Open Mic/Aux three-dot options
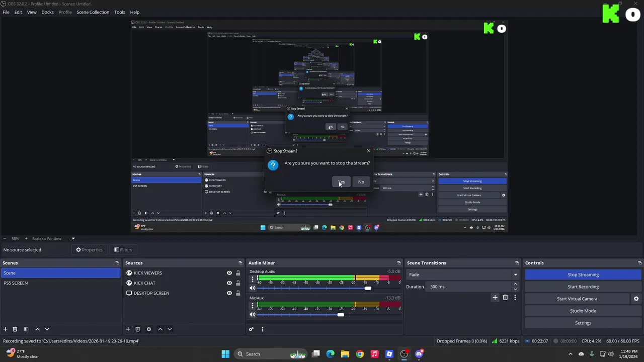Viewport: 644px width, 362px height. (x=253, y=305)
